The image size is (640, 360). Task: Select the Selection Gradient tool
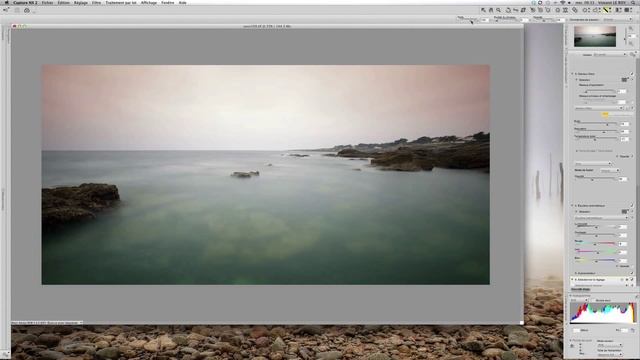[x=619, y=10]
